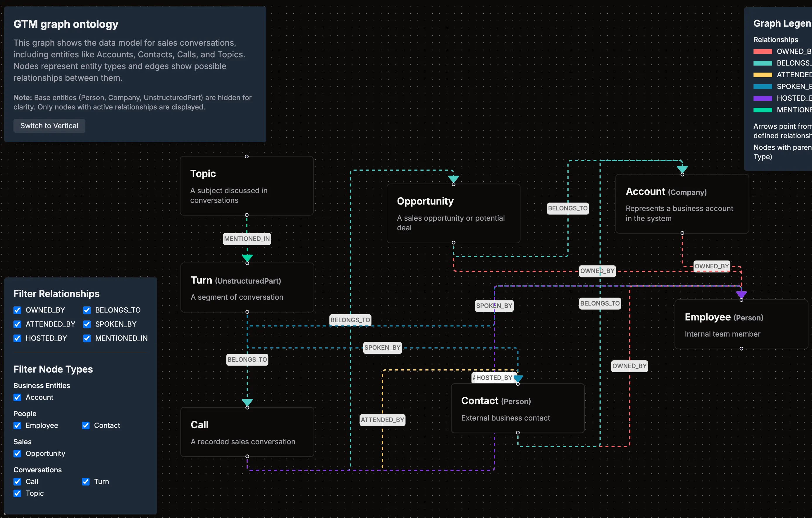Select the Opportunity node card

[453, 213]
